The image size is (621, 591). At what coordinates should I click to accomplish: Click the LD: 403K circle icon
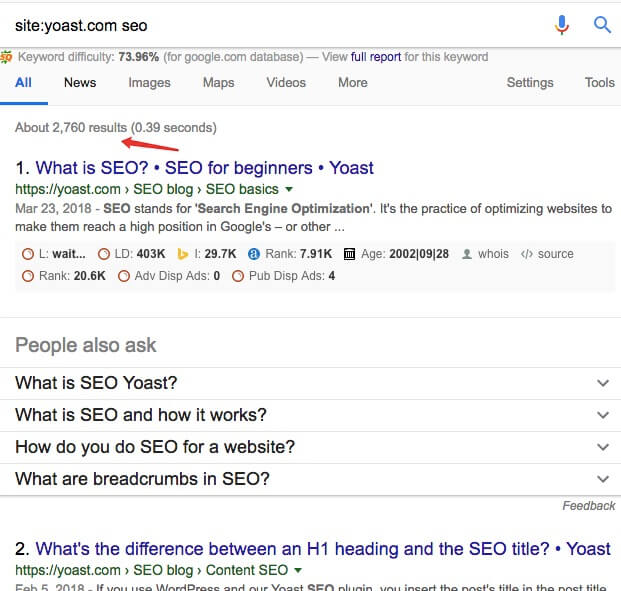tap(104, 254)
